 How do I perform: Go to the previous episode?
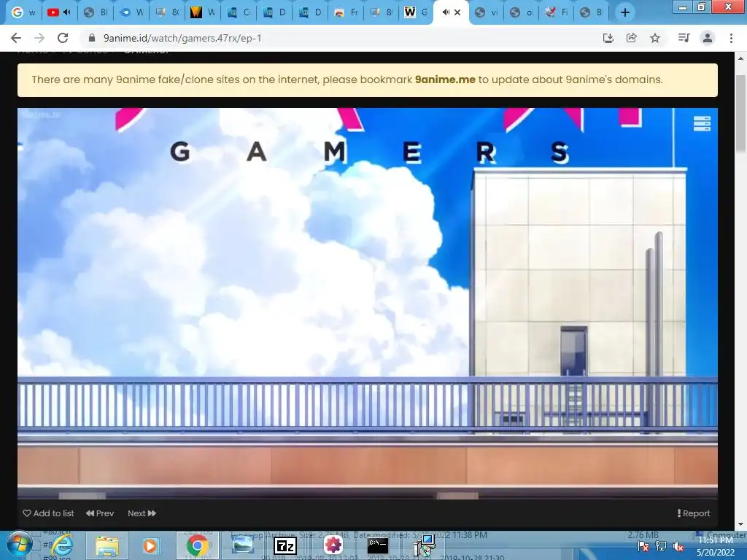(100, 513)
